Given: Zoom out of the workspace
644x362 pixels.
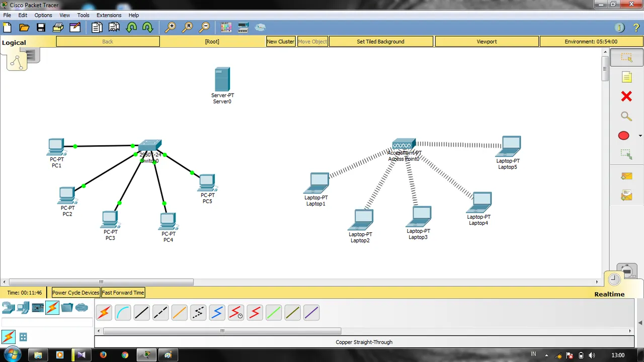Looking at the screenshot, I should [x=205, y=27].
